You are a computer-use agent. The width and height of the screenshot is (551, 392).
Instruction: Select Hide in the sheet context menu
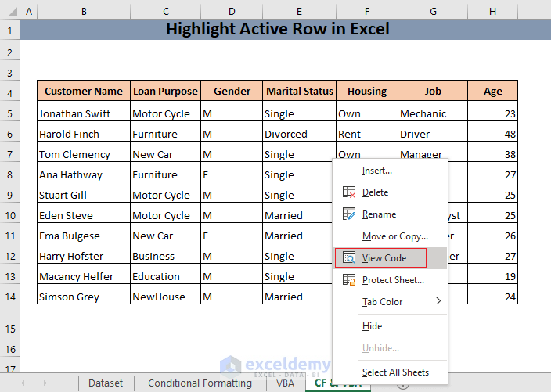pyautogui.click(x=390, y=326)
